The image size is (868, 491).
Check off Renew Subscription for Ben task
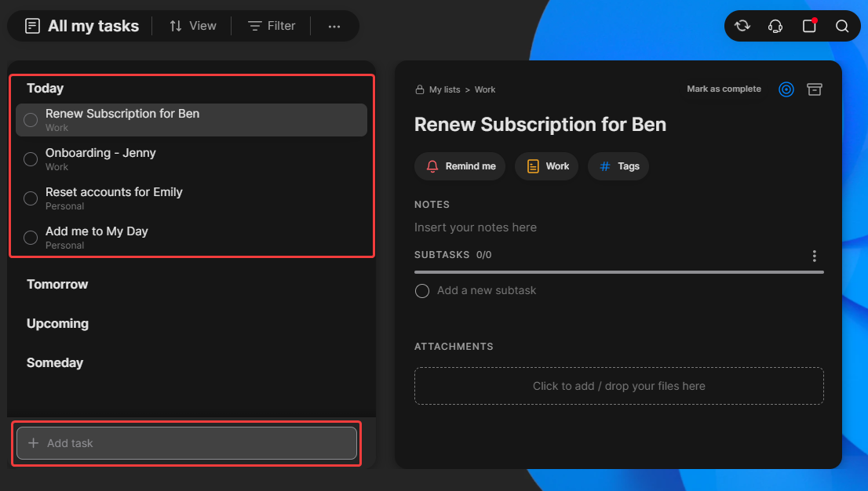[x=31, y=120]
